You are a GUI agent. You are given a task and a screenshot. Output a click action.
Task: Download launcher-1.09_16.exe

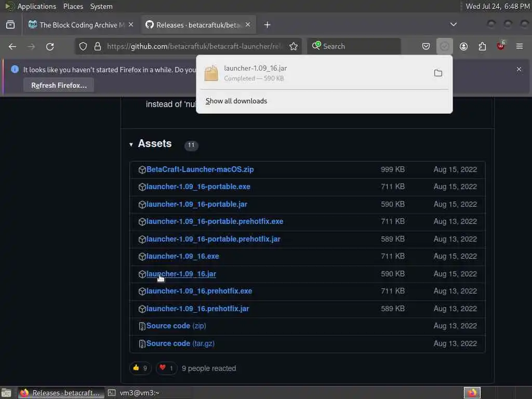point(182,256)
